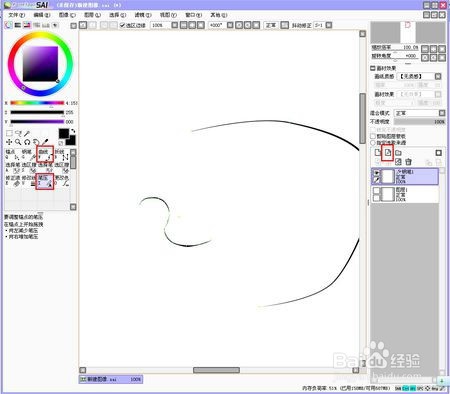Toggle the color wheel panel icon
The image size is (450, 394).
click(x=8, y=25)
